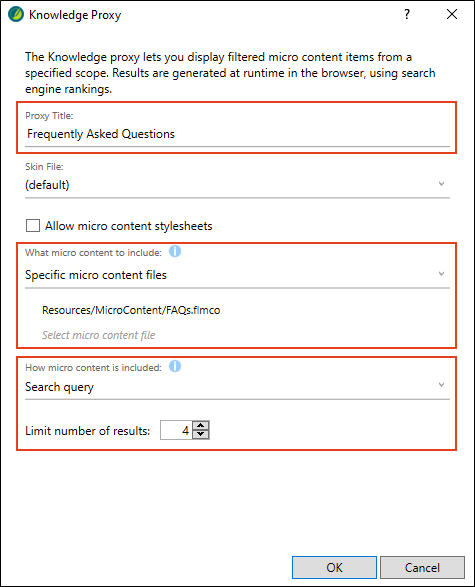Decrease the result limit with the down arrow
Viewport: 475px width, 587px height.
pyautogui.click(x=201, y=434)
